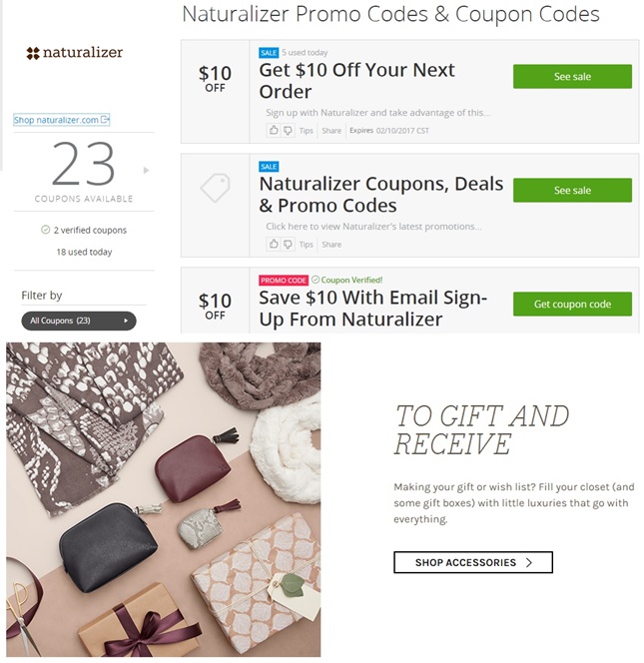Click the chevron on Shop Accessories button
The width and height of the screenshot is (644, 663).
[529, 562]
